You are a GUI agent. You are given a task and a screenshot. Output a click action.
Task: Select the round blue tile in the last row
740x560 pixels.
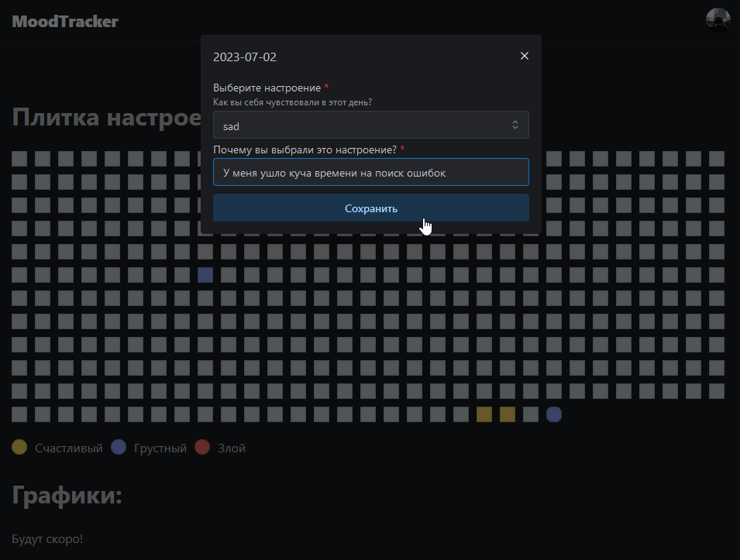pos(554,414)
